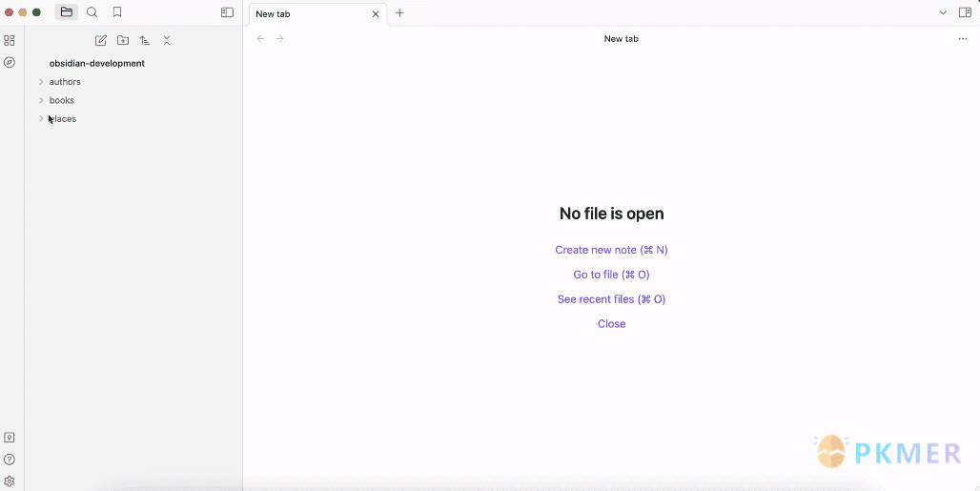Toggle the right sidebar icon

click(x=965, y=12)
